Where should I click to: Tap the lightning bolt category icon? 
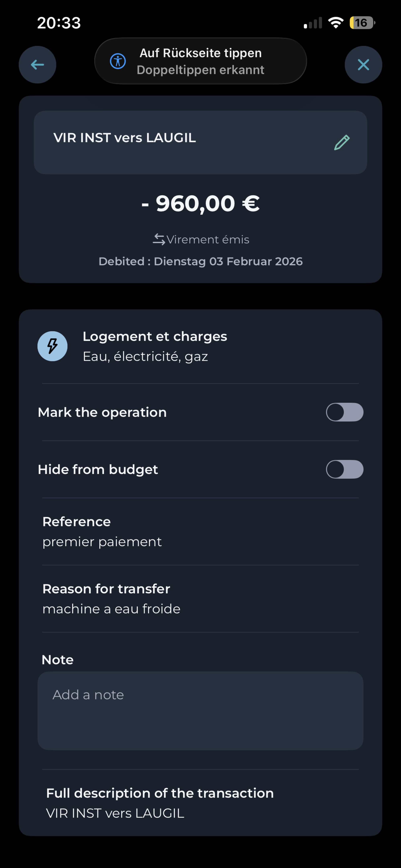[x=53, y=346]
